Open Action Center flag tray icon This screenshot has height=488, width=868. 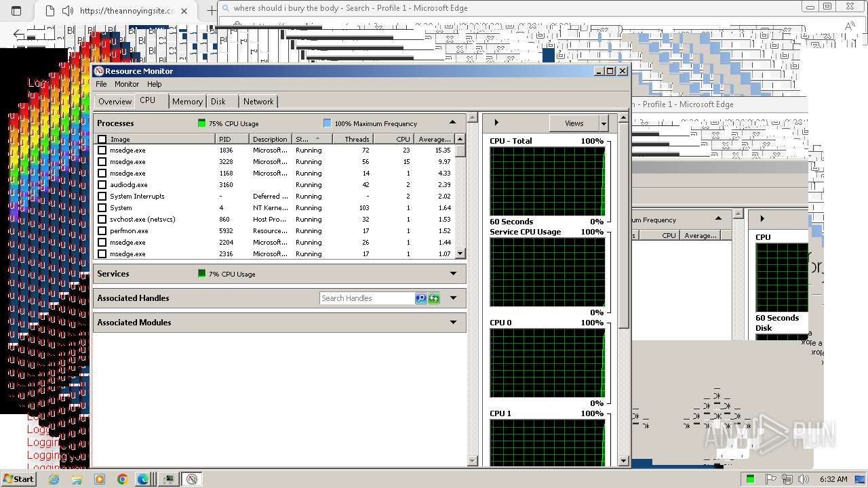[x=770, y=479]
